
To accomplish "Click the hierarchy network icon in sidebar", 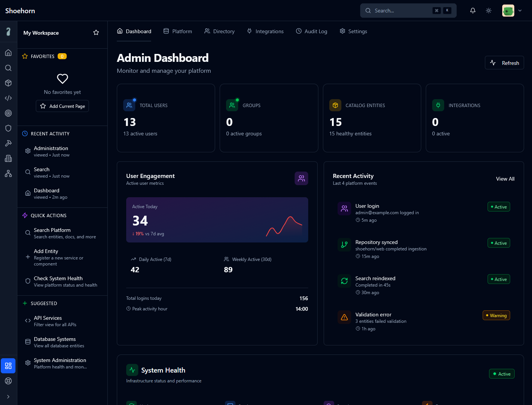I will 8,173.
